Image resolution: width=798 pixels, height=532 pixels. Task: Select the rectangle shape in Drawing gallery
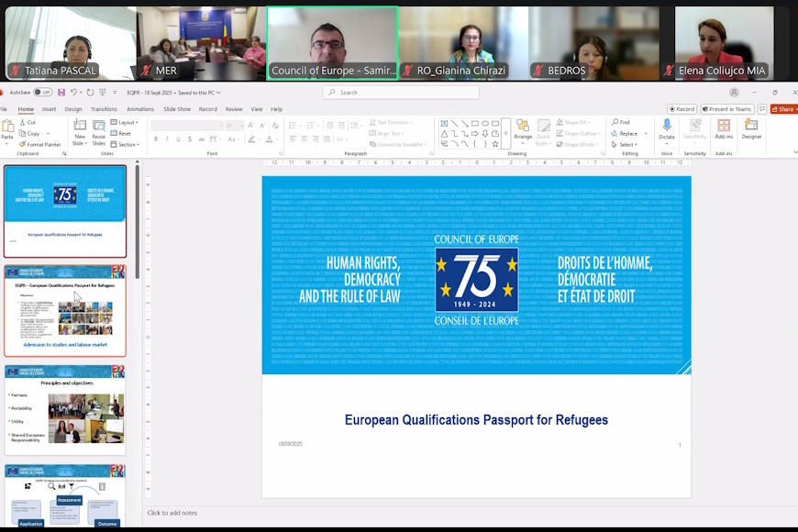coord(474,123)
